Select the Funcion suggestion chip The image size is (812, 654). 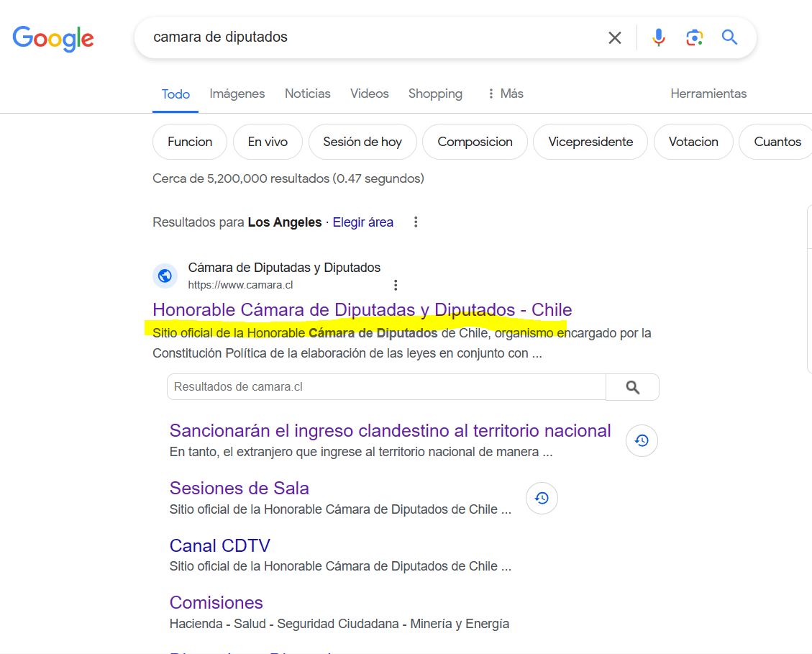point(190,142)
